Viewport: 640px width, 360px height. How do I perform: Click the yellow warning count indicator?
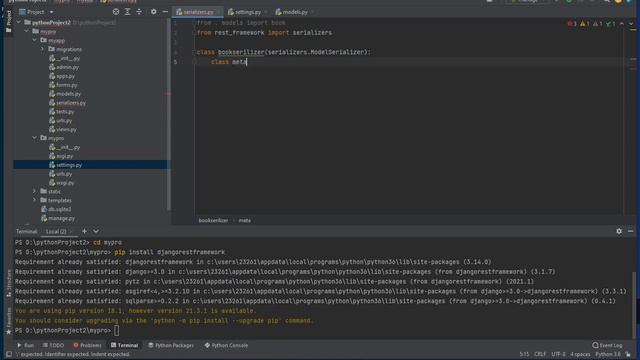click(584, 24)
